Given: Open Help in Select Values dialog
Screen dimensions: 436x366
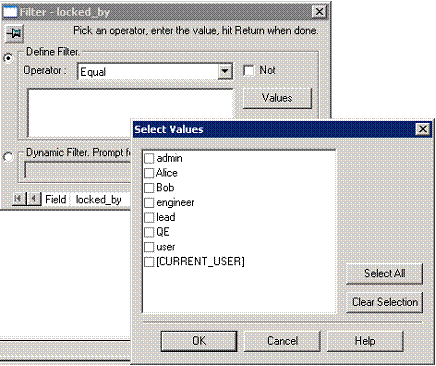Looking at the screenshot, I should point(365,341).
